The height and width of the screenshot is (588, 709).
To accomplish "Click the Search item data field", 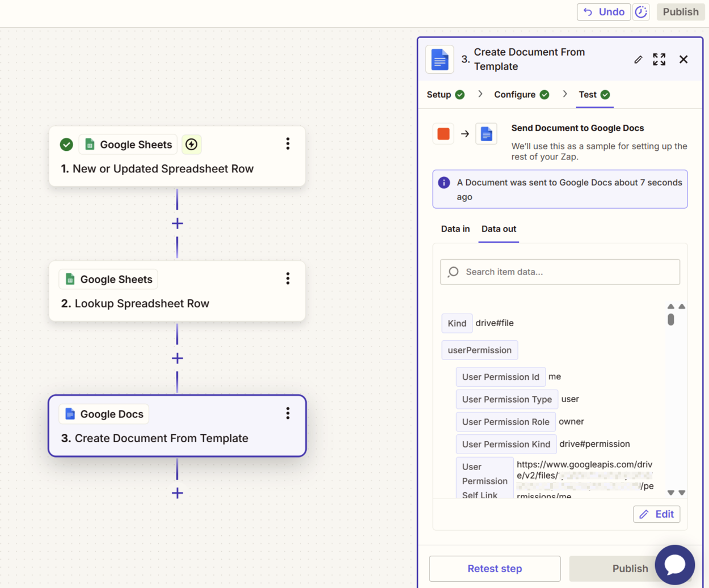I will pos(560,272).
